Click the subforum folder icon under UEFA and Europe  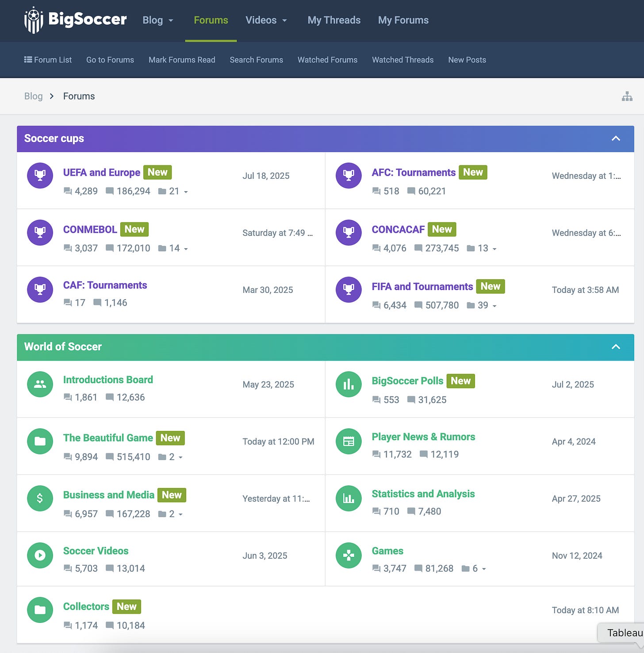pos(162,192)
